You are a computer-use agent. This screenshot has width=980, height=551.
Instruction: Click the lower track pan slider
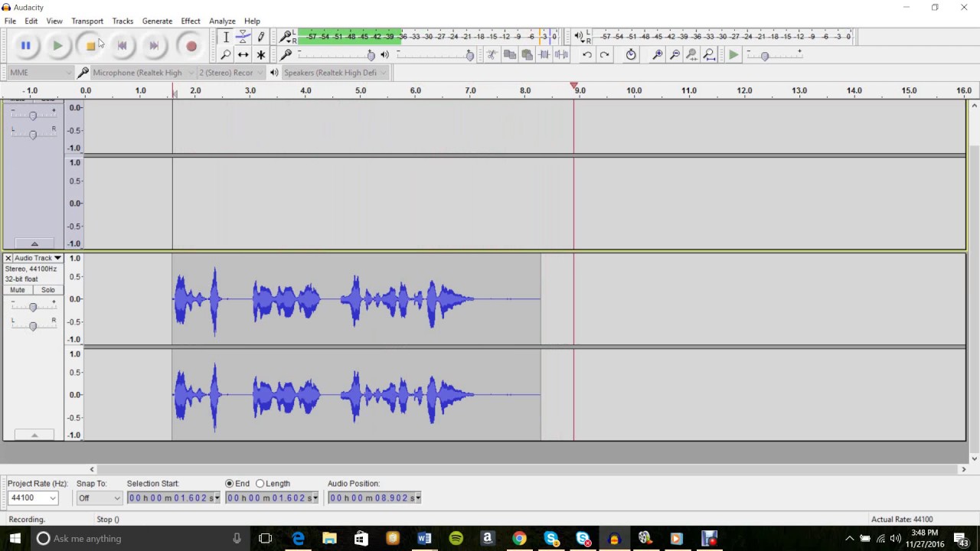pos(33,325)
